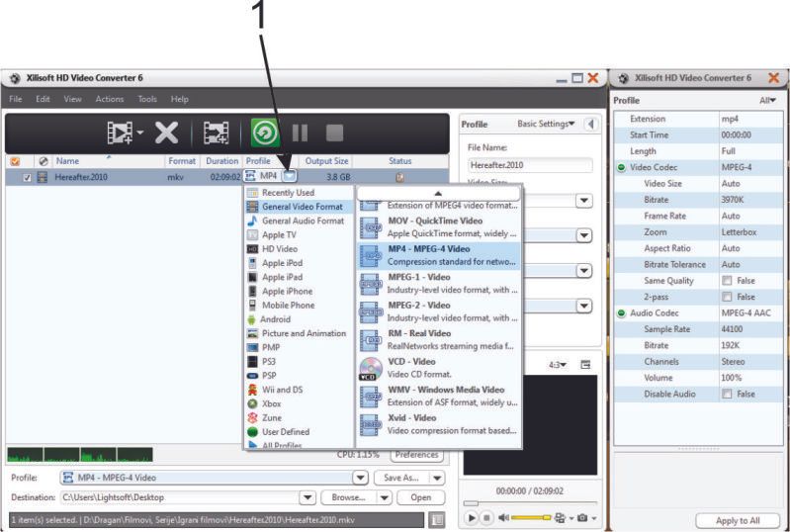The image size is (790, 532).
Task: Choose the Apple iPhone category
Action: pyautogui.click(x=300, y=291)
